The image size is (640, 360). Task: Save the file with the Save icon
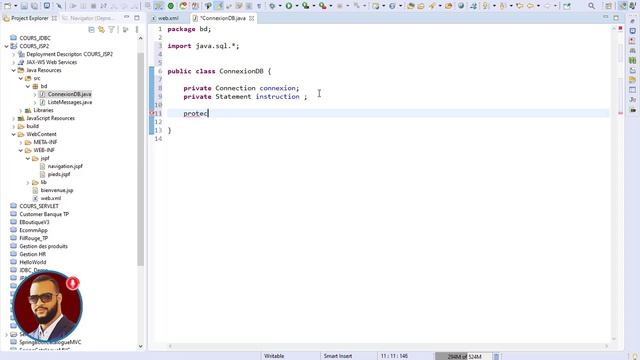(x=24, y=6)
